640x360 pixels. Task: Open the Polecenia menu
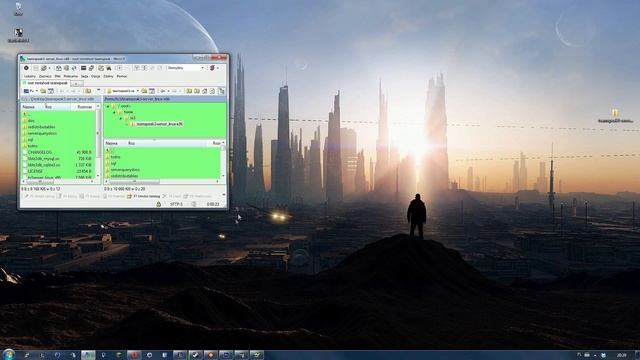tap(71, 76)
